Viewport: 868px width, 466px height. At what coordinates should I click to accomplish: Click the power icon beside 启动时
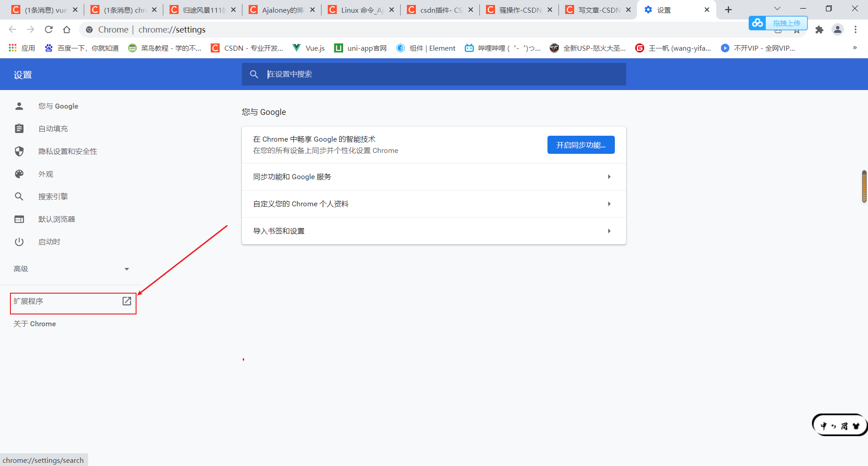[19, 242]
